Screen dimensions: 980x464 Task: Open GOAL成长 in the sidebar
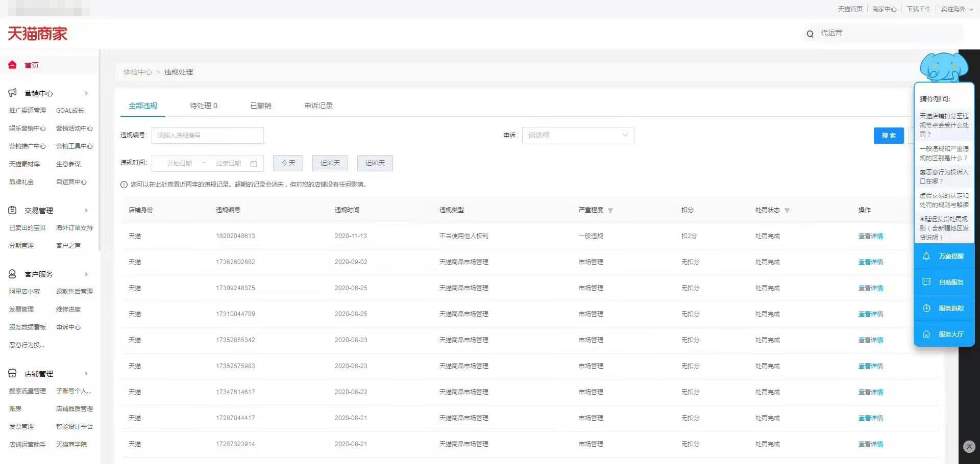[70, 111]
